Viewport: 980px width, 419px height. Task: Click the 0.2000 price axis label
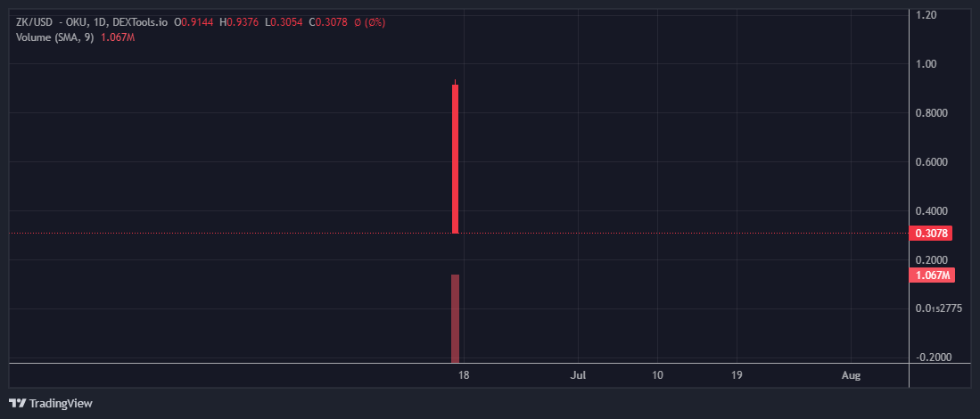[933, 259]
